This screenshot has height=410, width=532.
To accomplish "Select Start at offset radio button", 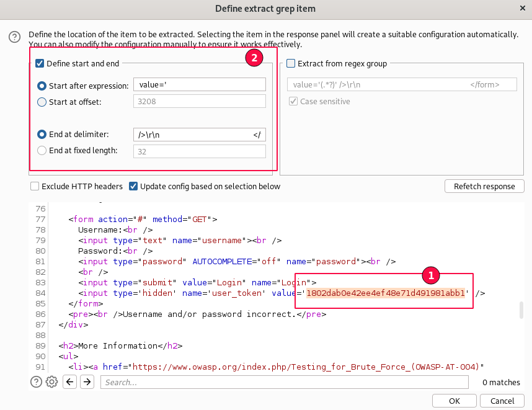I will tap(42, 102).
